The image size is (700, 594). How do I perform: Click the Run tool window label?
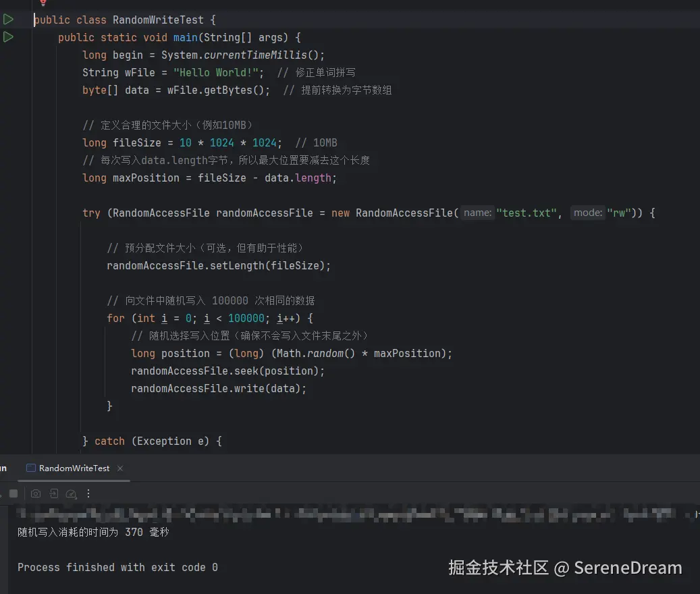(x=3, y=468)
